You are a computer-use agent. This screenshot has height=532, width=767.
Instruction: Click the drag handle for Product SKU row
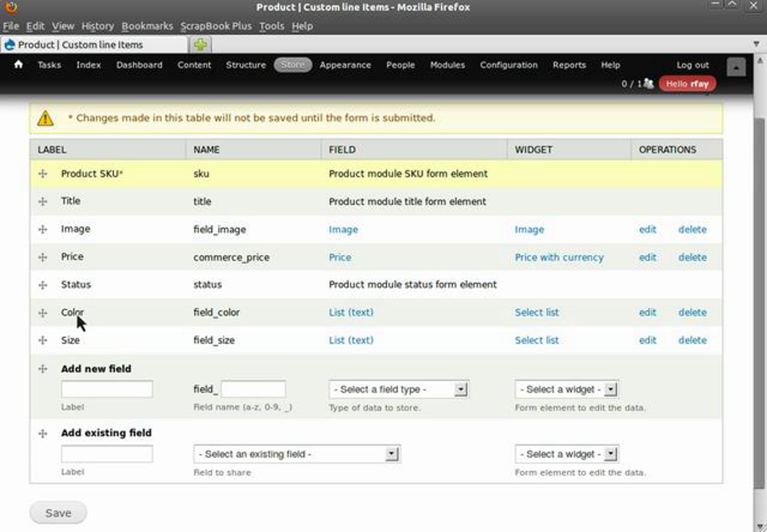pyautogui.click(x=43, y=174)
